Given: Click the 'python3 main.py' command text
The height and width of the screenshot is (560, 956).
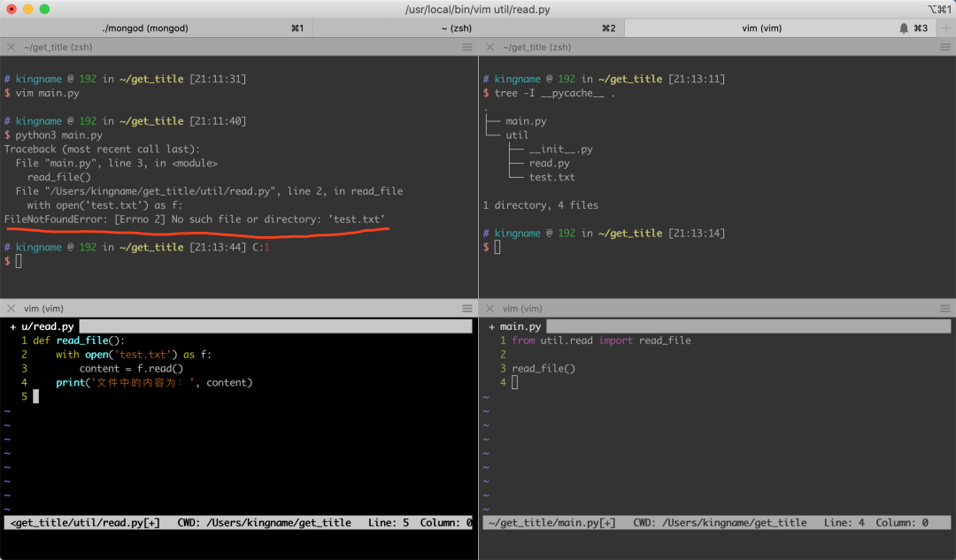Looking at the screenshot, I should coord(58,135).
